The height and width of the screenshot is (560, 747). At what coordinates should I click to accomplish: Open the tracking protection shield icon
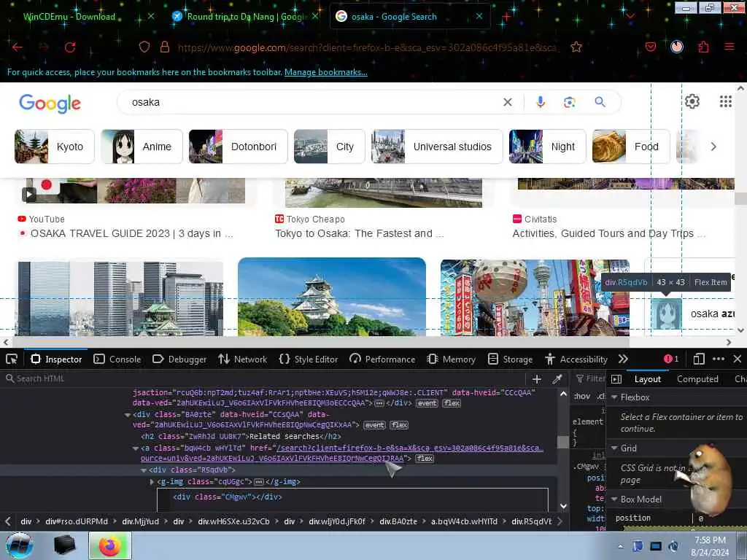pos(144,47)
